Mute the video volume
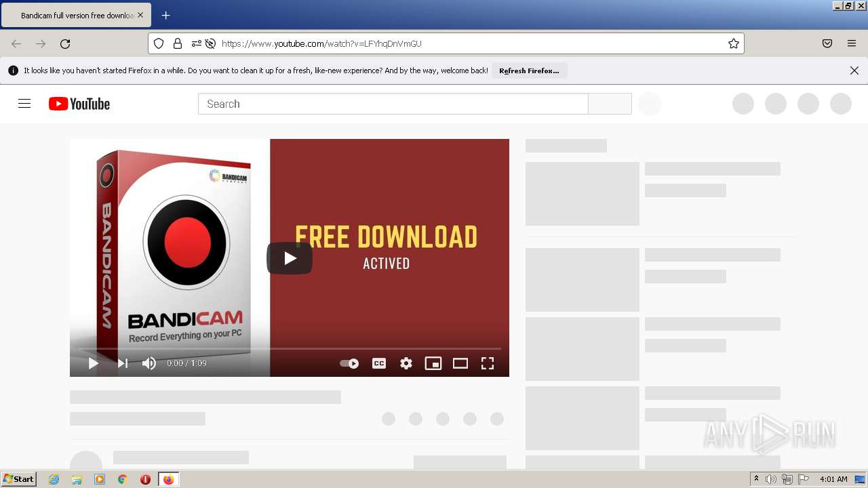 coord(149,363)
